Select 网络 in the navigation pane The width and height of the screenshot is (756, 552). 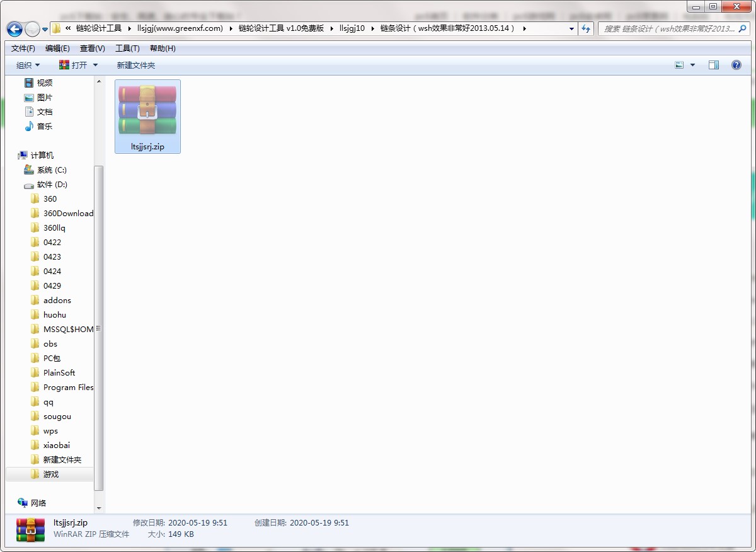(x=32, y=503)
